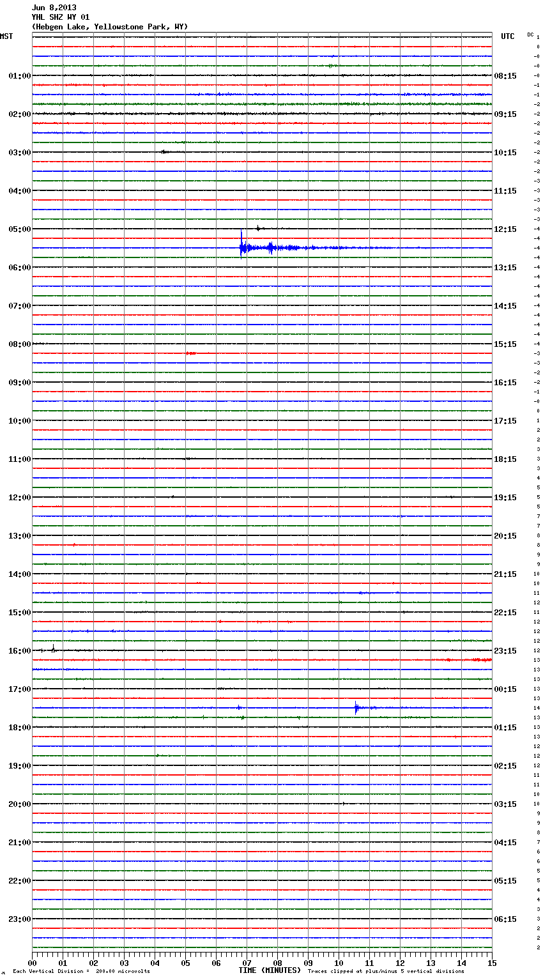This screenshot has height=980, width=543.
Task: Click the large blue earthquake onset after 05:00
Action: tap(241, 247)
